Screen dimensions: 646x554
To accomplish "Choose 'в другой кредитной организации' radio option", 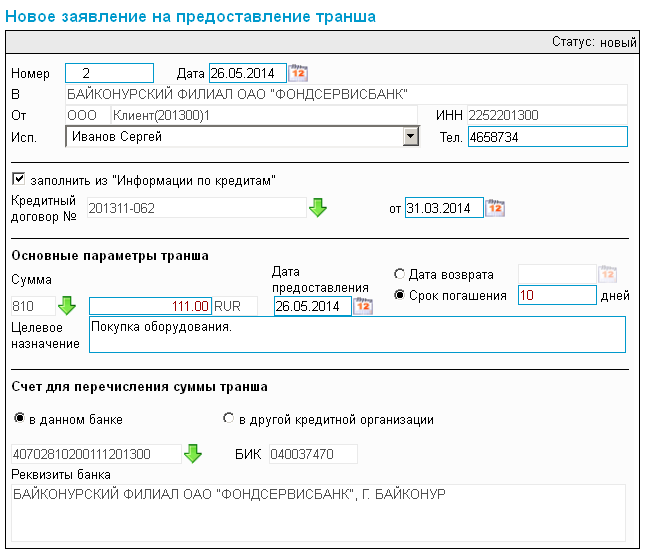I will pos(228,418).
